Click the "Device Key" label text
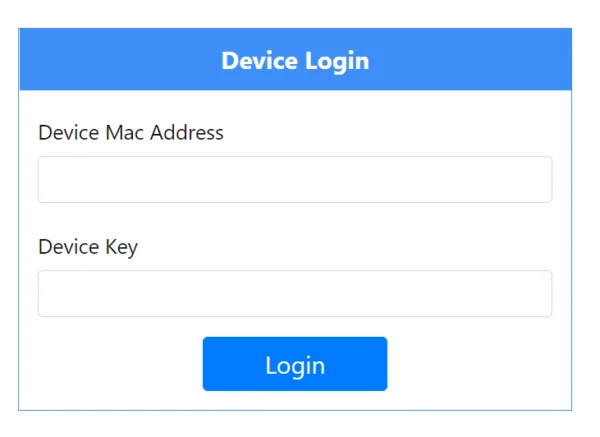This screenshot has height=437, width=600. coord(88,247)
